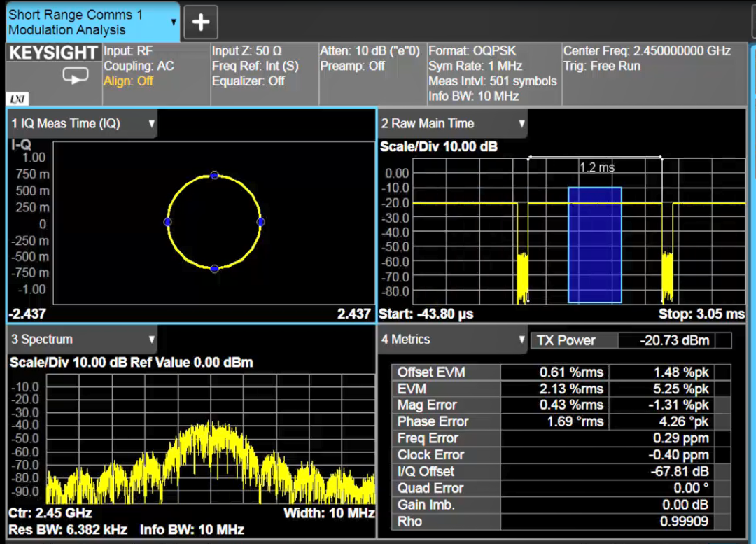Click the rightmost blue constellation point
The height and width of the screenshot is (544, 756).
click(260, 222)
